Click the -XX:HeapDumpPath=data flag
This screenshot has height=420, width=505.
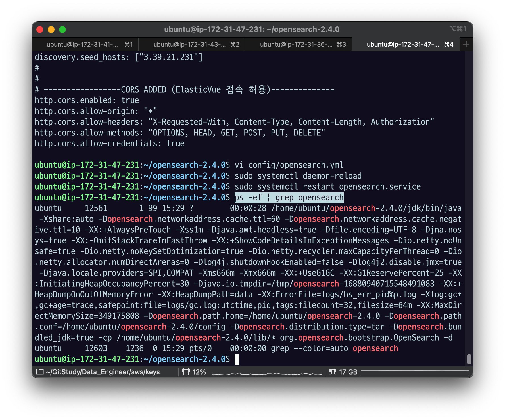(x=205, y=295)
